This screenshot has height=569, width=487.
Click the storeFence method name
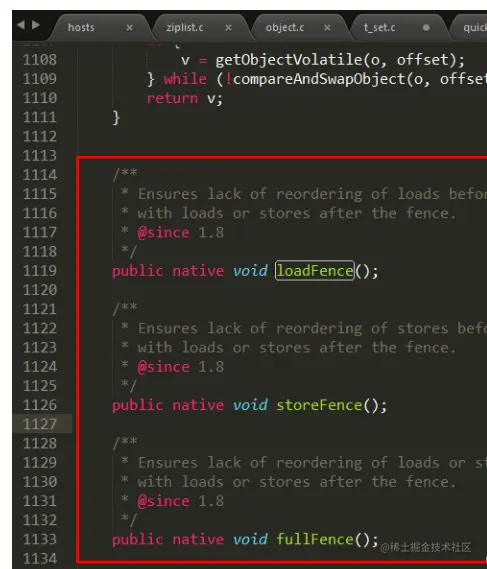319,405
